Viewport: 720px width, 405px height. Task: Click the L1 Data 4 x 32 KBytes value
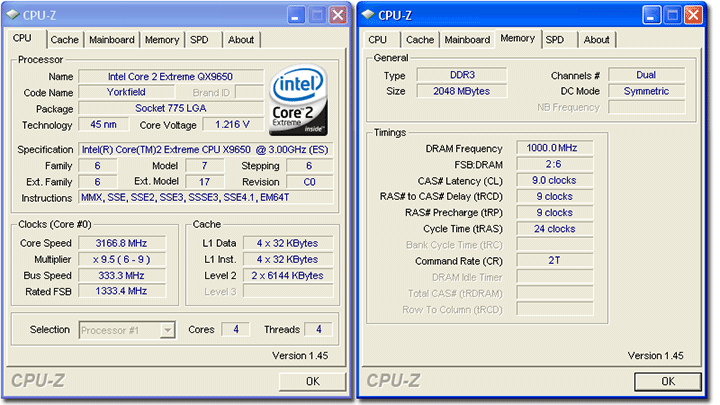click(x=287, y=243)
